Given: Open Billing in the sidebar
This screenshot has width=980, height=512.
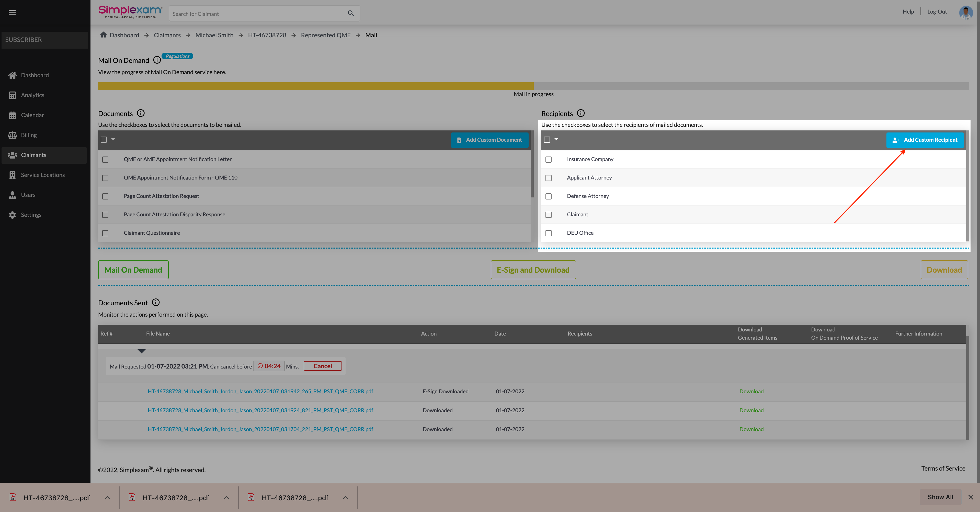Looking at the screenshot, I should pos(29,135).
